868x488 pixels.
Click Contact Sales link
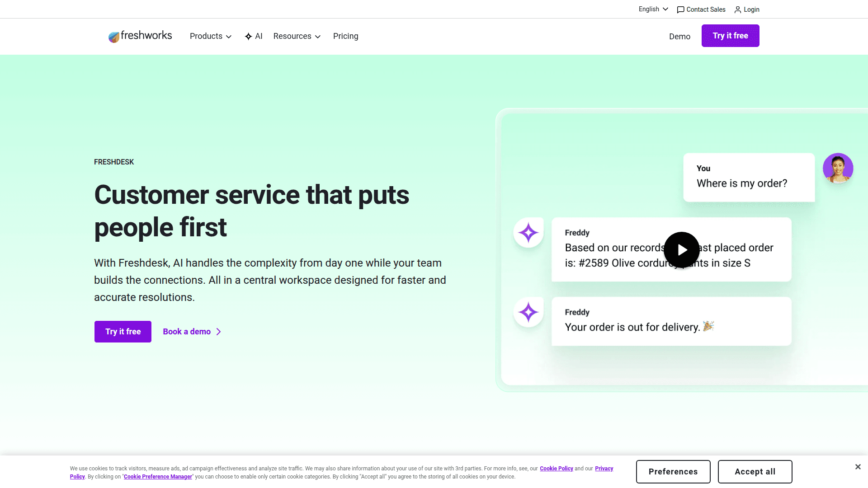pos(701,9)
